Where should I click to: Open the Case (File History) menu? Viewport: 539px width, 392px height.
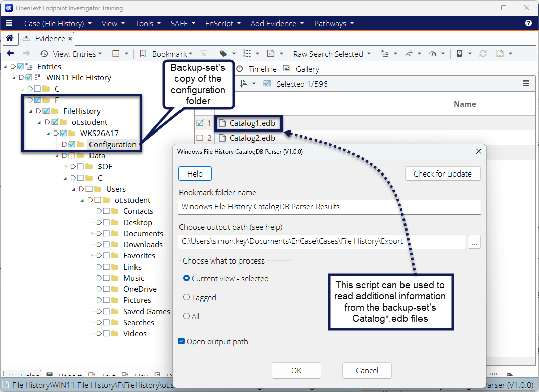pyautogui.click(x=58, y=23)
